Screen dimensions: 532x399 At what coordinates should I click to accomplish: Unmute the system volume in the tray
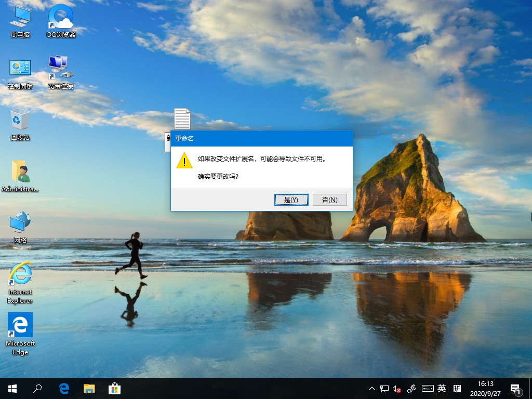pos(396,388)
